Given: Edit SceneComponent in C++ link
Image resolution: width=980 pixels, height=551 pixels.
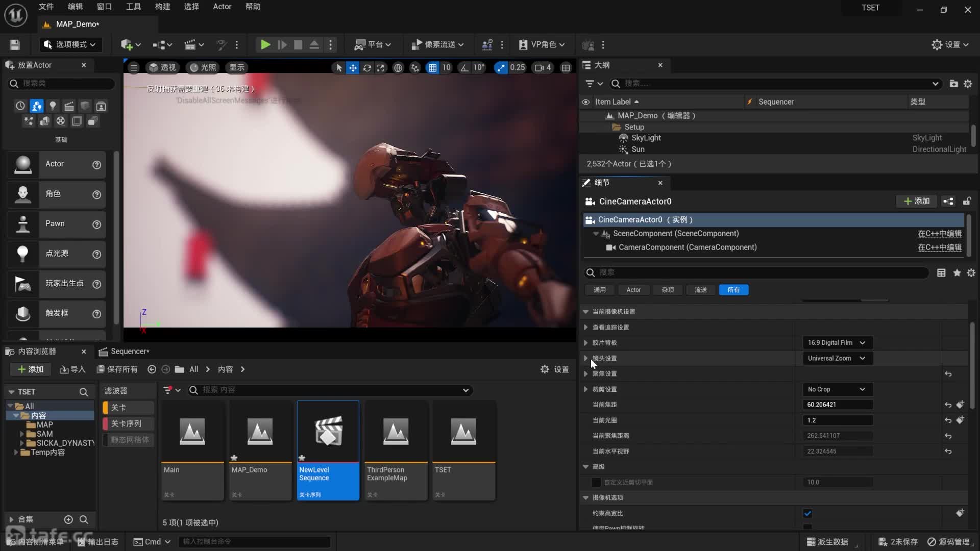Looking at the screenshot, I should pyautogui.click(x=940, y=234).
